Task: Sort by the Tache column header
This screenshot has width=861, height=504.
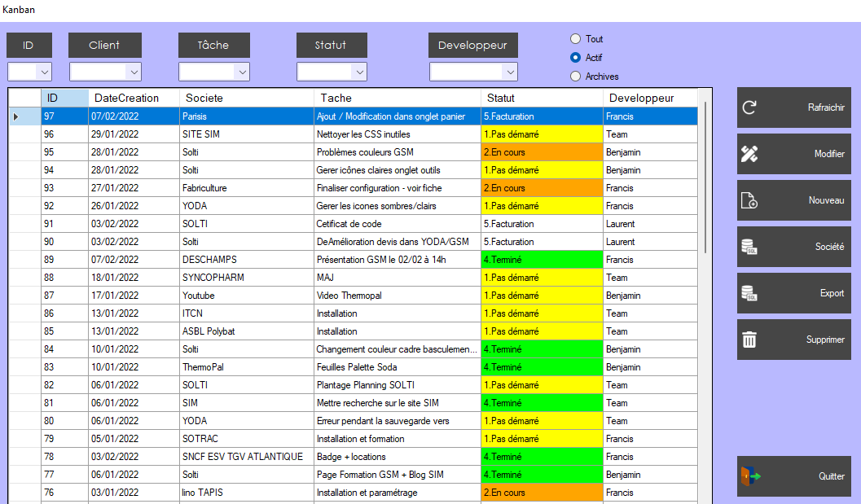Action: coord(397,98)
